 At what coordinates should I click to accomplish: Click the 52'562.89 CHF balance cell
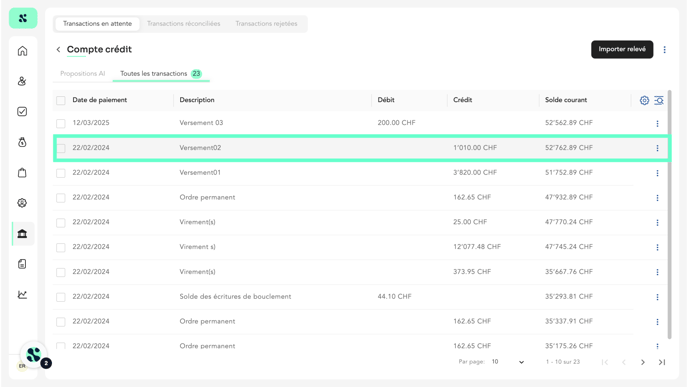(569, 123)
